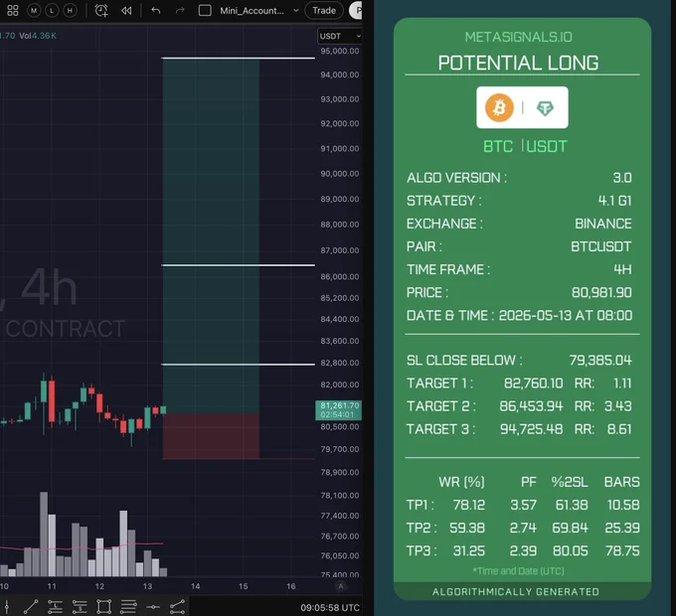Click the SL CLOSE BELOW value 79,385.04
Screen dimensions: 676x616
point(600,360)
